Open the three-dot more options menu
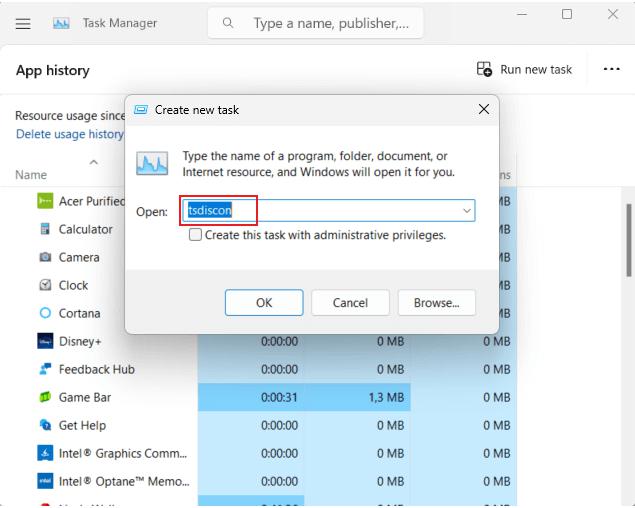 click(611, 69)
